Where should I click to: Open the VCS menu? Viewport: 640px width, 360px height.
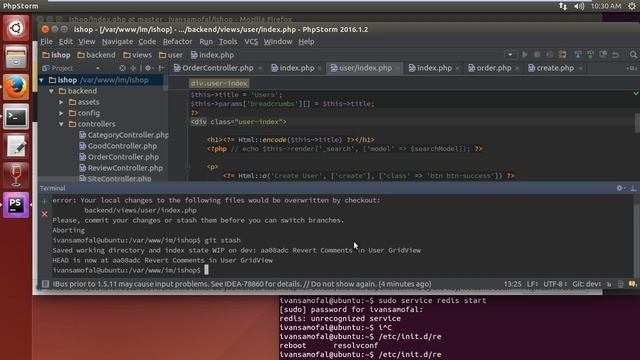pos(251,42)
